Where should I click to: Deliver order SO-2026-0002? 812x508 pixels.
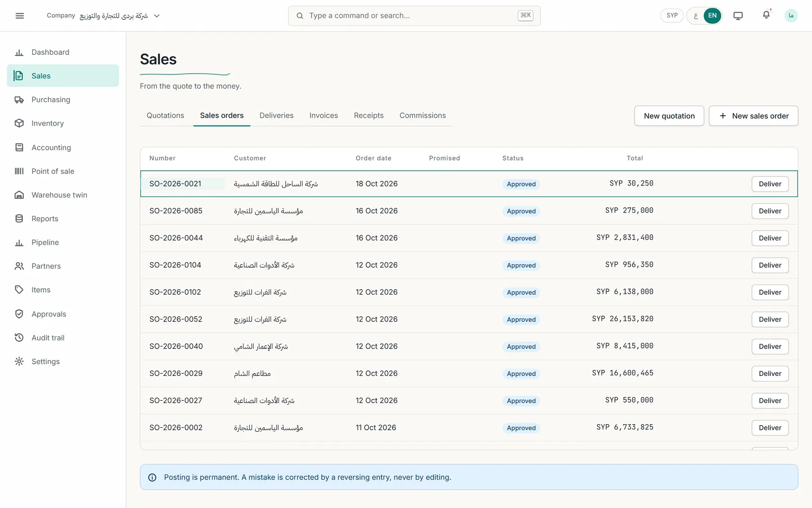coord(770,428)
